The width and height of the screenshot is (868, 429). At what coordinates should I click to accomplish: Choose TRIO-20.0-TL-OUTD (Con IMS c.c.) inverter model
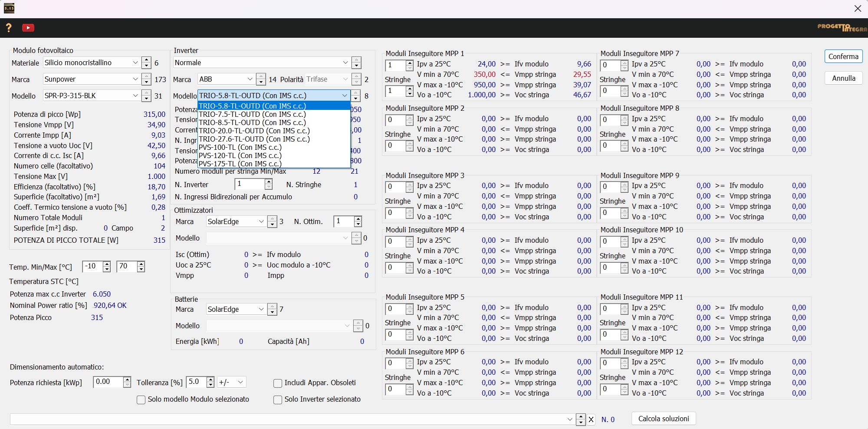click(273, 131)
